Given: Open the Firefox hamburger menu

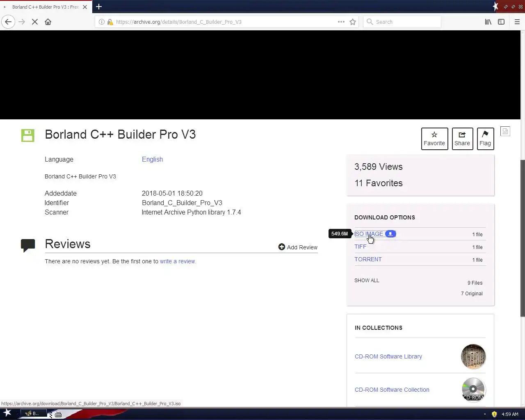Looking at the screenshot, I should click(517, 22).
